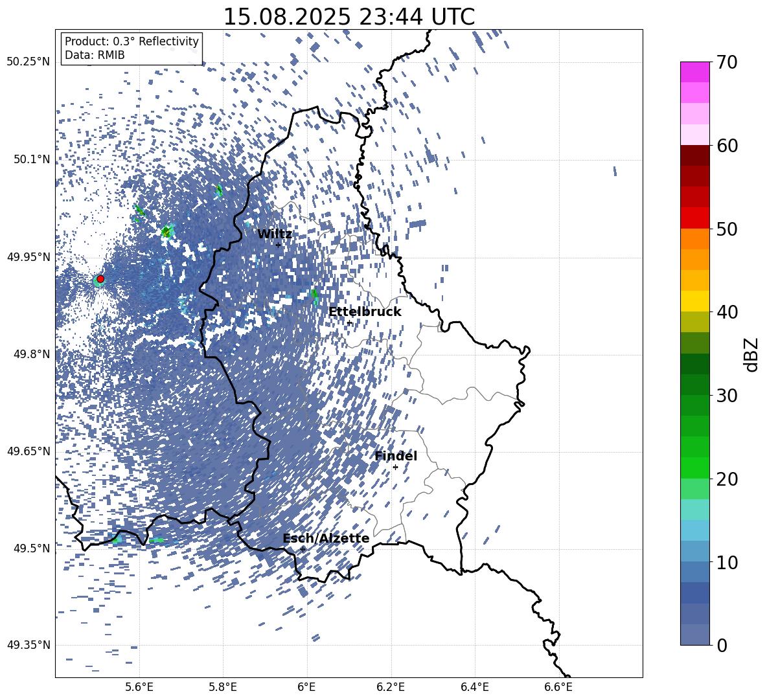
Task: Click the 70 value on colorbar
Action: coord(727,62)
